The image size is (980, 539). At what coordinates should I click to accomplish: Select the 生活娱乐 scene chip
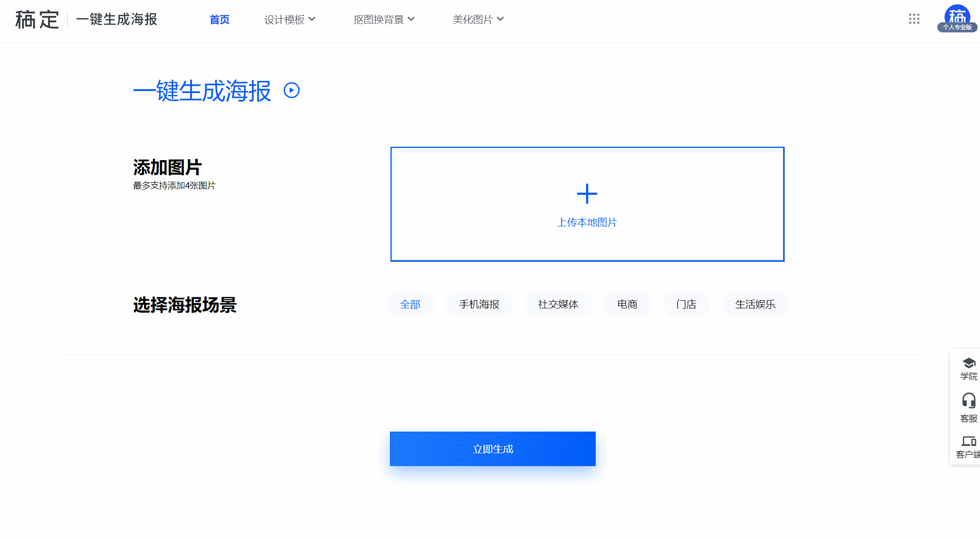pyautogui.click(x=755, y=305)
